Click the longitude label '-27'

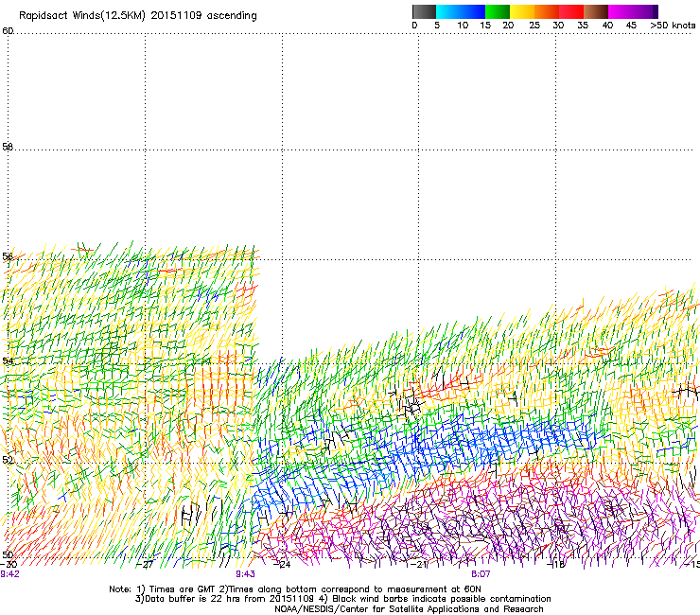click(145, 565)
